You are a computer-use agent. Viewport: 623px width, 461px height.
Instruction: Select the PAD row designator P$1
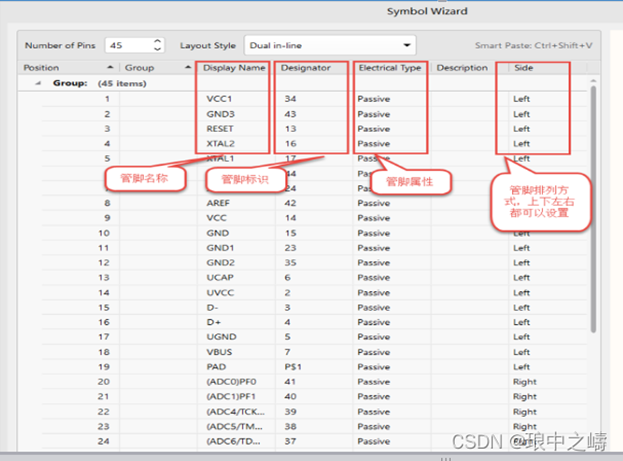coord(292,367)
